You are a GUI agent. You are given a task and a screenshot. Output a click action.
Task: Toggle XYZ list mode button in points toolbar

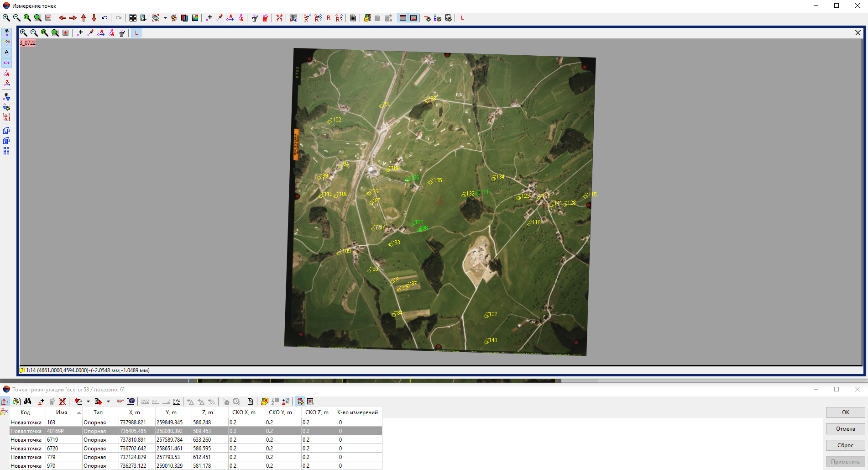[5, 401]
